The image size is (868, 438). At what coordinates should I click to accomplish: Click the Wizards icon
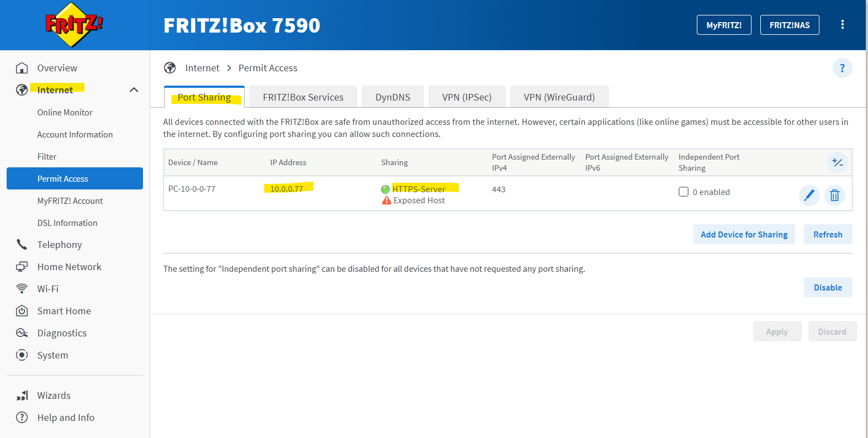pyautogui.click(x=22, y=395)
